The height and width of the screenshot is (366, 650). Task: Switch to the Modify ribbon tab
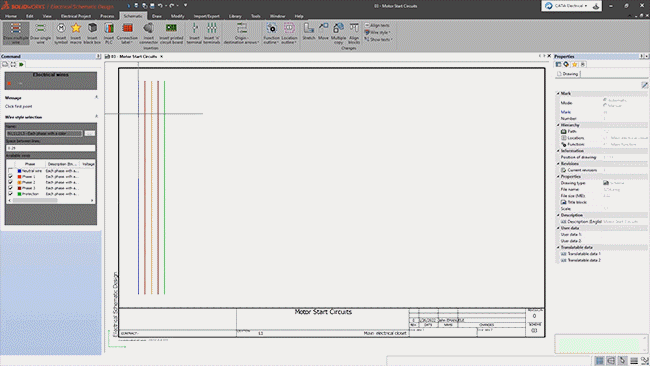tap(177, 16)
